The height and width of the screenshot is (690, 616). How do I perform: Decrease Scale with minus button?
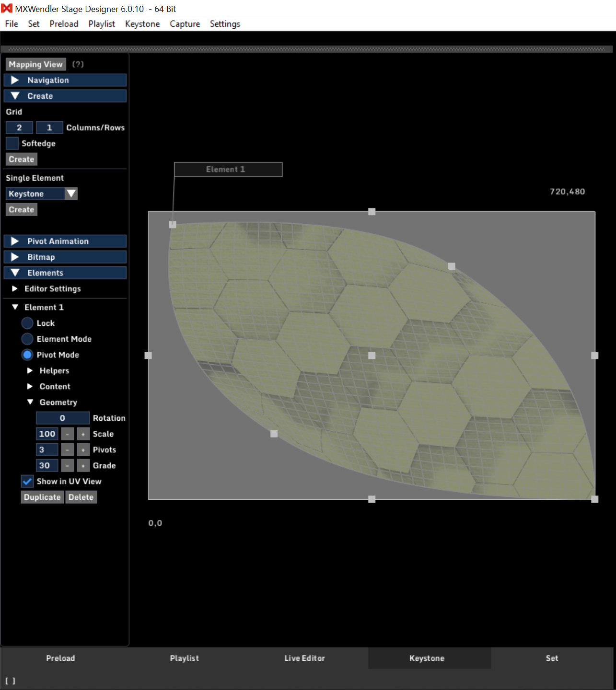click(68, 434)
